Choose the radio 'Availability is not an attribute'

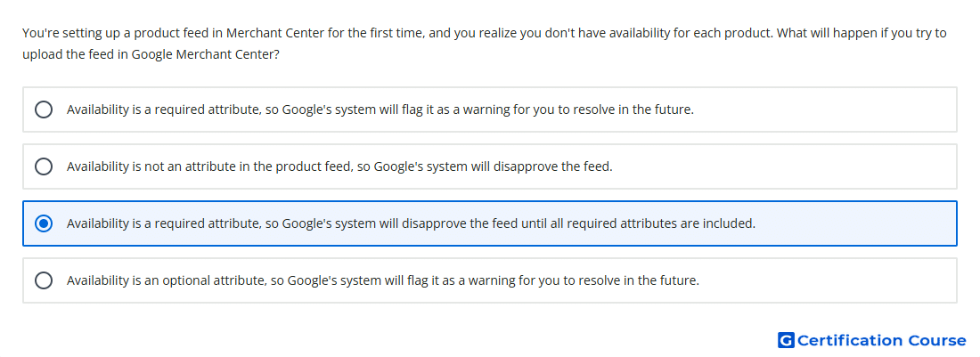[44, 166]
